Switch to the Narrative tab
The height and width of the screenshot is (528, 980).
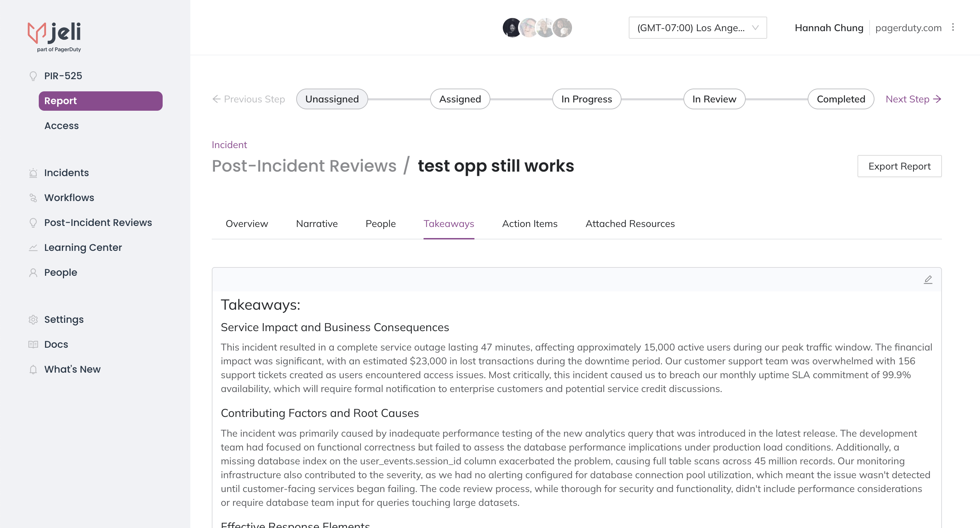317,224
